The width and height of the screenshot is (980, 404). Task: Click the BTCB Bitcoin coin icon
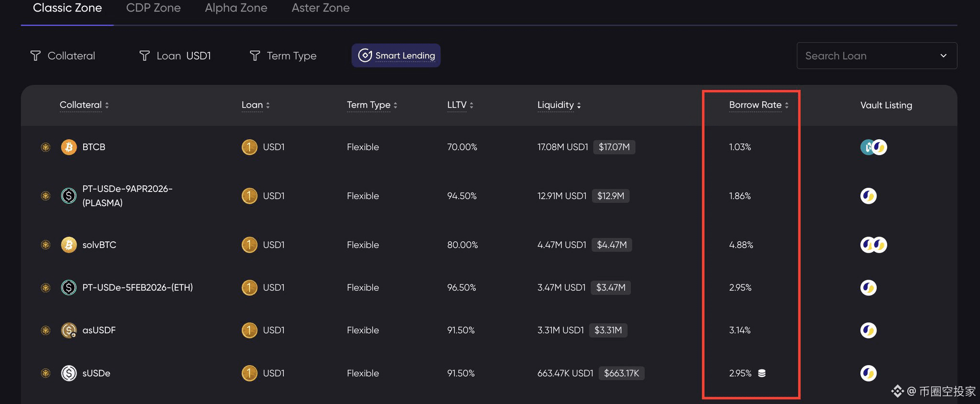69,147
